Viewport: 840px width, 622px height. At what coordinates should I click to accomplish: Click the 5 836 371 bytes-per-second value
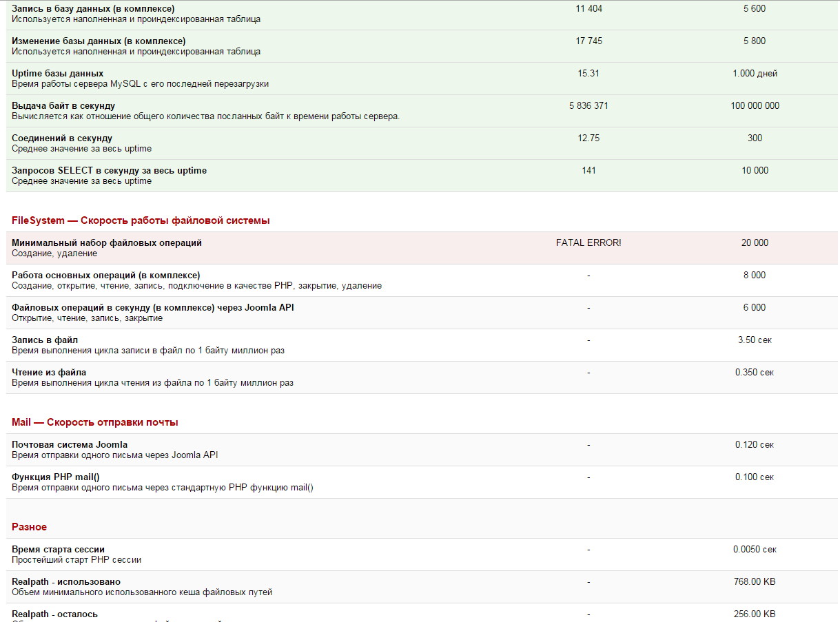tap(588, 105)
